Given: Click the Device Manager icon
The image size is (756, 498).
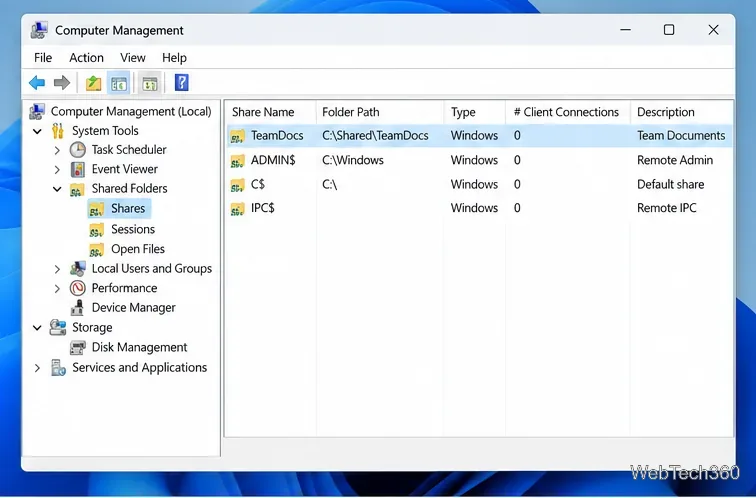Looking at the screenshot, I should [77, 308].
